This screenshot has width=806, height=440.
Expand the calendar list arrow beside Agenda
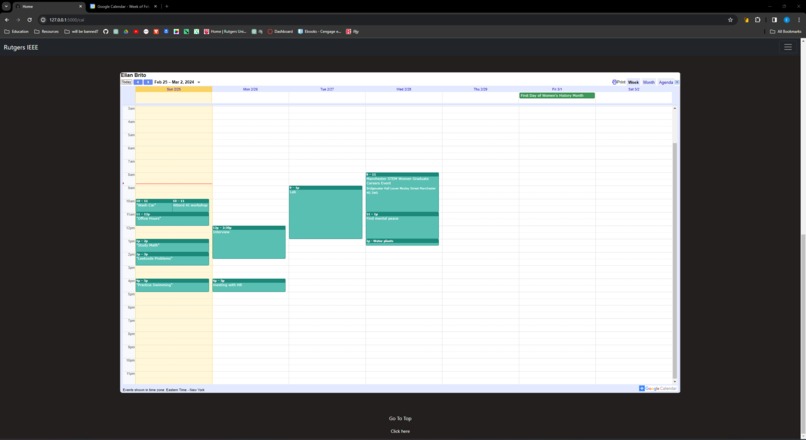[677, 82]
